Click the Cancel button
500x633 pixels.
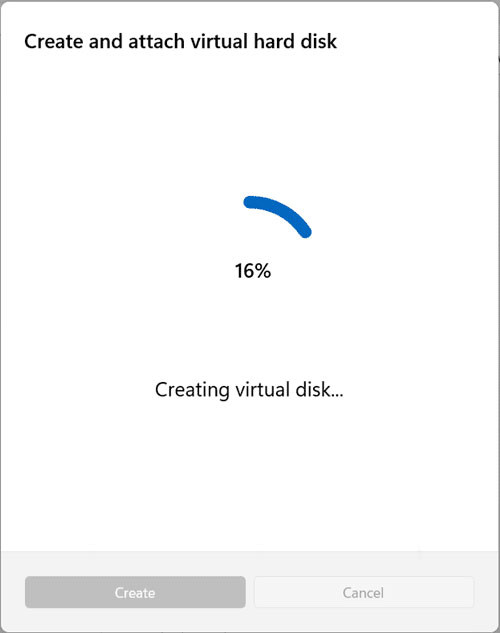[364, 592]
